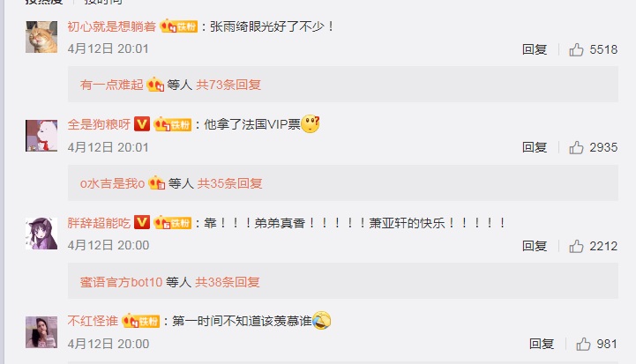Expand 共38条回复 replies
This screenshot has height=364, width=636.
click(x=228, y=282)
